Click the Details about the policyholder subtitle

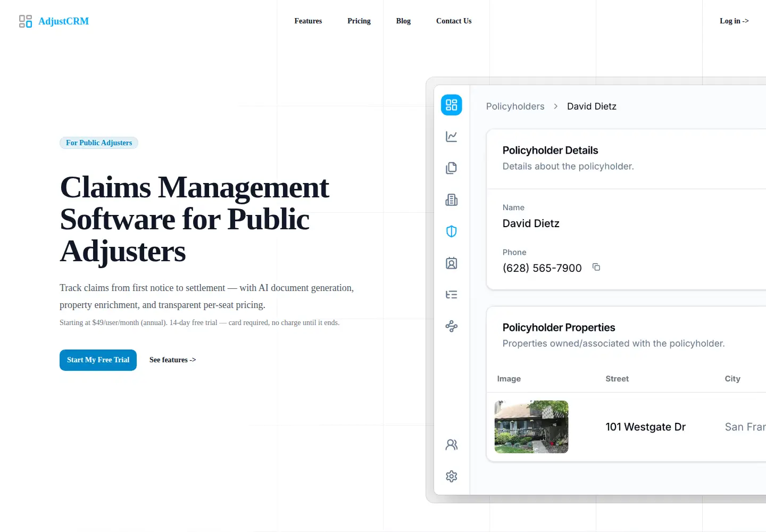[568, 167]
